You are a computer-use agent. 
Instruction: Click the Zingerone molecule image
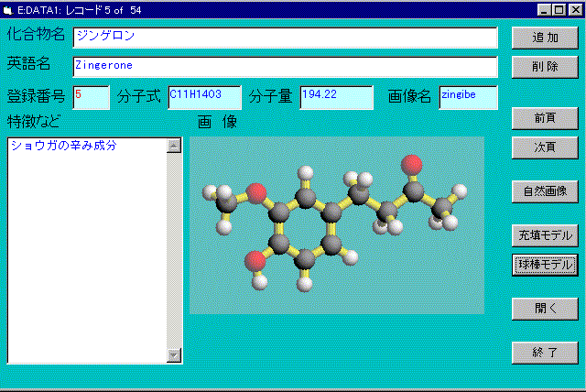pyautogui.click(x=337, y=225)
